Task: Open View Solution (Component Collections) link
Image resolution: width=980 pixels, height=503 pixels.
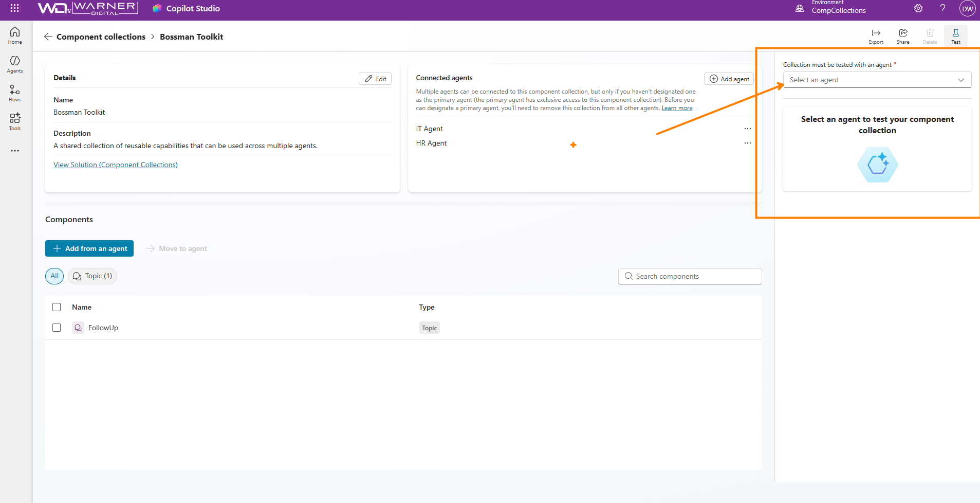Action: (x=116, y=165)
